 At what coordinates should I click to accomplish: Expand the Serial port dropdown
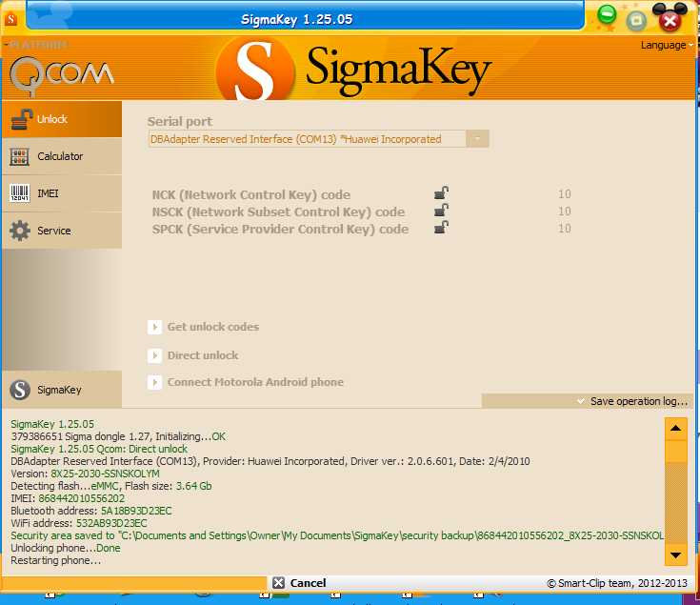tap(477, 139)
